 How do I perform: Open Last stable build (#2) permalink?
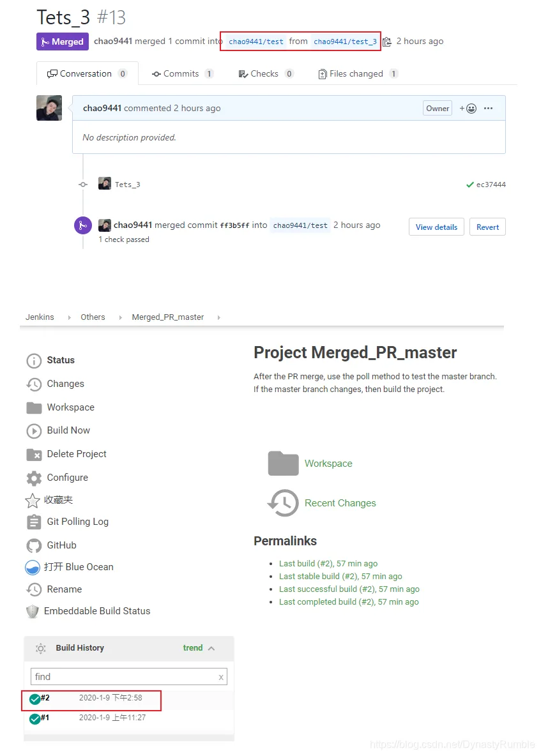340,577
